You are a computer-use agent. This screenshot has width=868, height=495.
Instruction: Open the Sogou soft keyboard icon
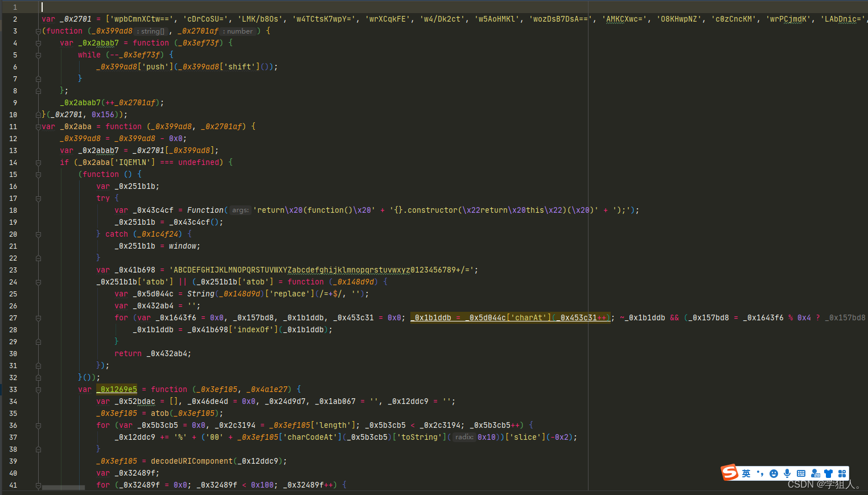(x=801, y=473)
